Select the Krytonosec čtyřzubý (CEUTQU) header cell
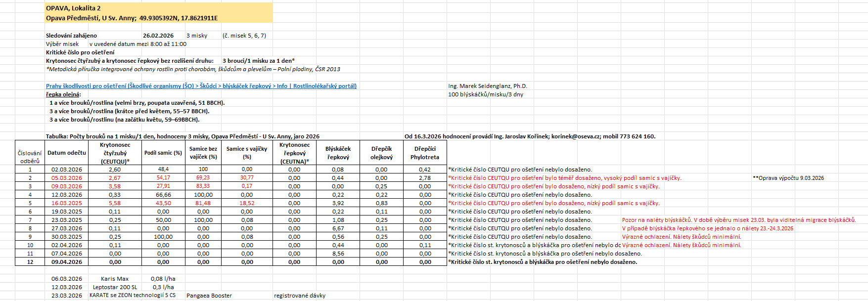This screenshot has height=301, width=868. pos(115,153)
